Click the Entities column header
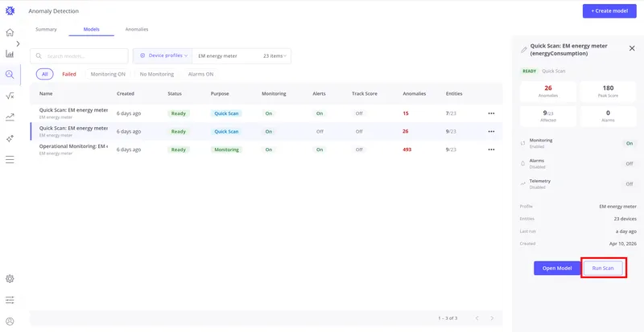 pos(454,93)
